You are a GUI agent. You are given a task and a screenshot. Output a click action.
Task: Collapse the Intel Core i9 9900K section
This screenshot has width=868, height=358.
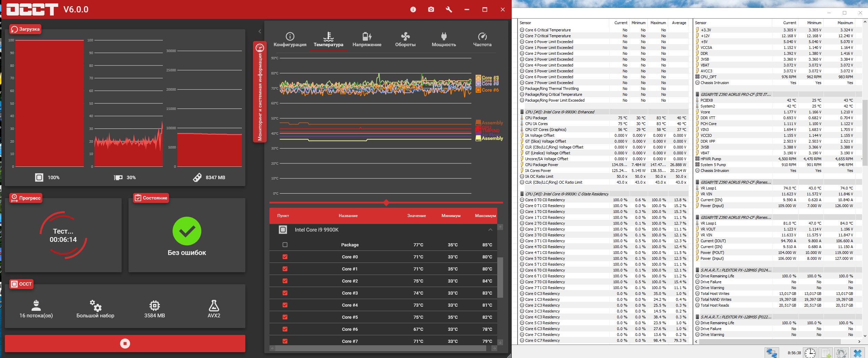(x=490, y=230)
